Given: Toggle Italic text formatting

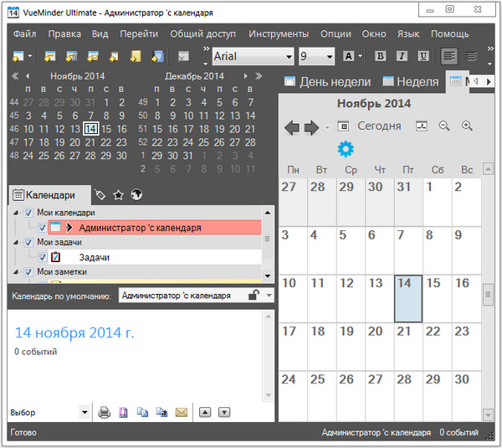Looking at the screenshot, I should [x=402, y=56].
